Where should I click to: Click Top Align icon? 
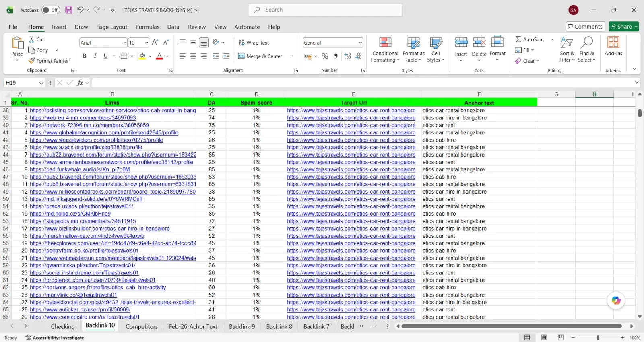182,42
